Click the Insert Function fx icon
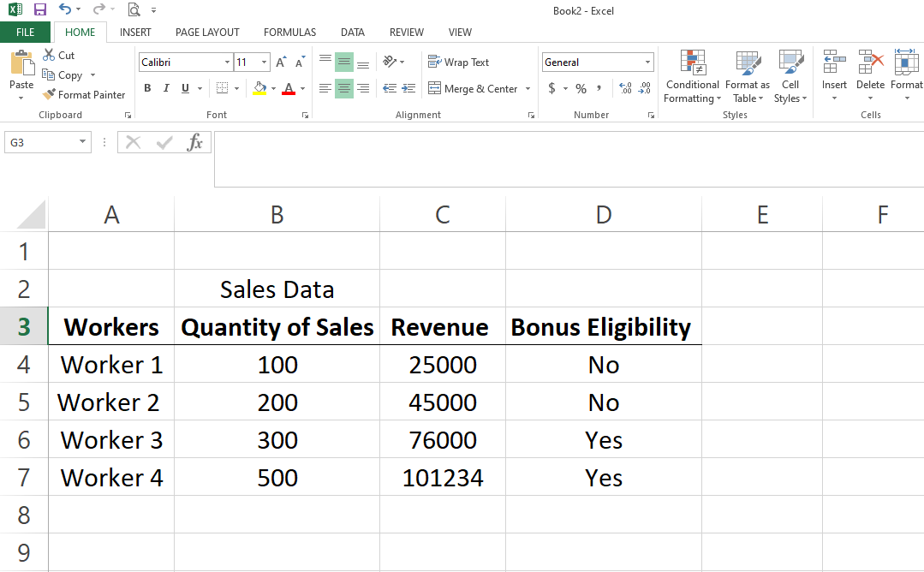The height and width of the screenshot is (572, 924). point(195,142)
